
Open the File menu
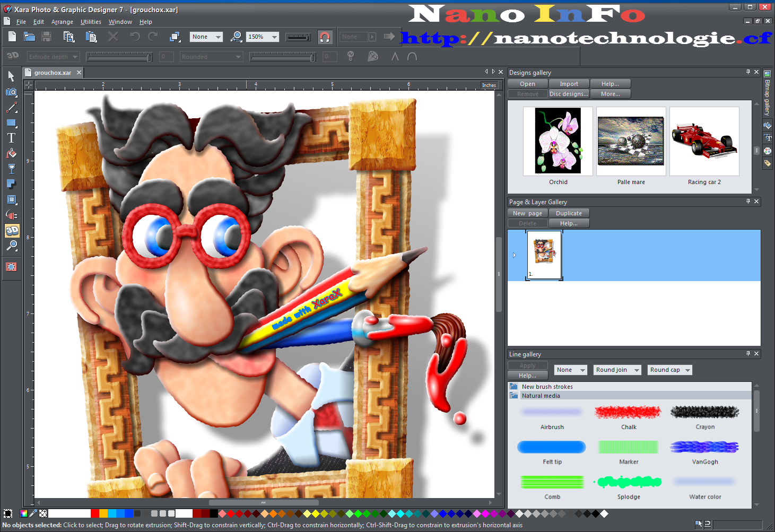(x=21, y=22)
